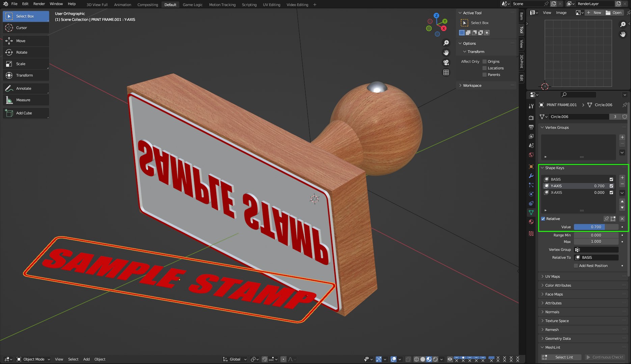Select the Cursor tool
This screenshot has height=364, width=631.
(26, 28)
